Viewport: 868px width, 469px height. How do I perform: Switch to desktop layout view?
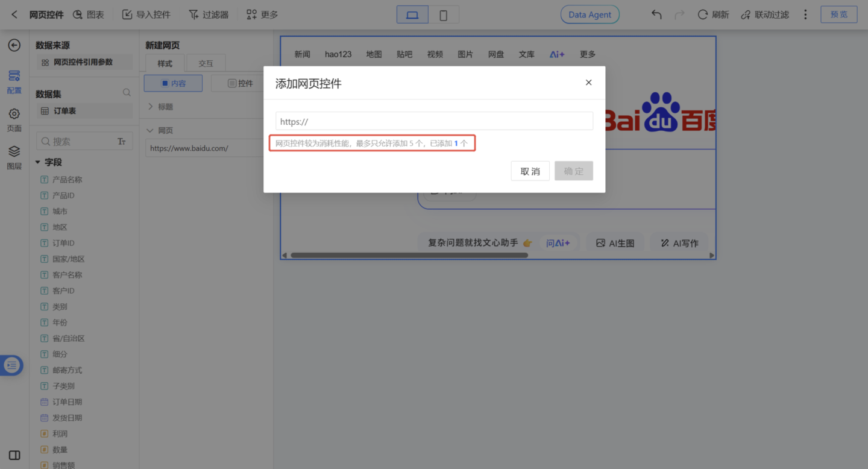(412, 15)
